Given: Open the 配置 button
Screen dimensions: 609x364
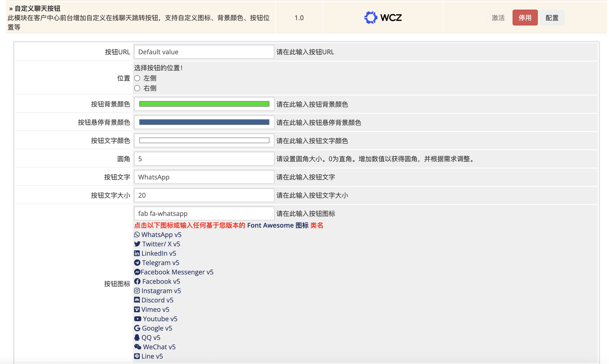Looking at the screenshot, I should pyautogui.click(x=552, y=18).
